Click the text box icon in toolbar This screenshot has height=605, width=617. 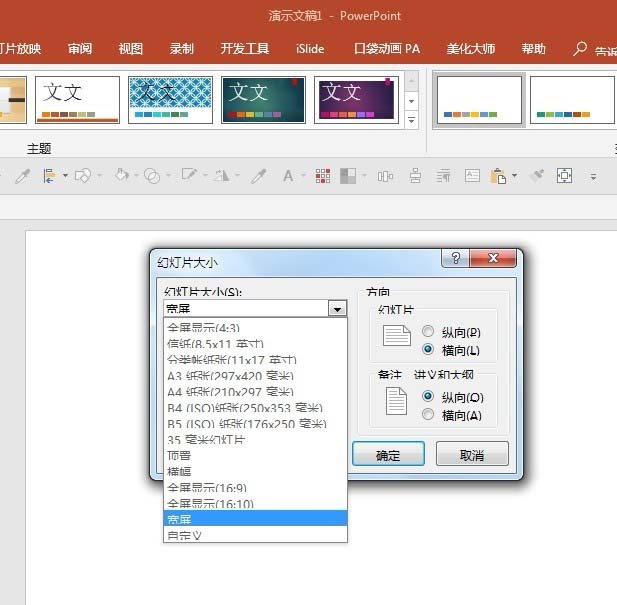click(x=472, y=175)
